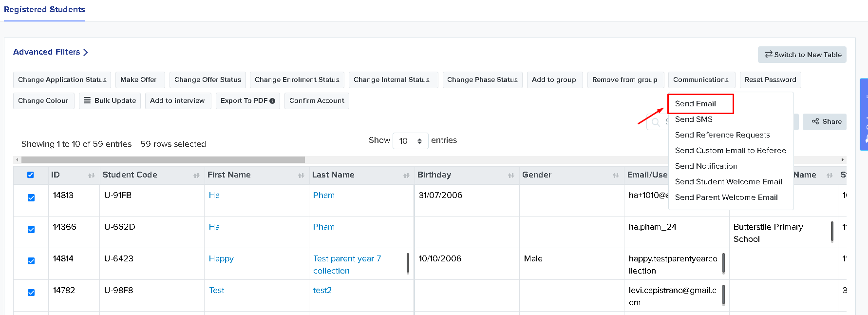
Task: Select Send SMS menu option
Action: [x=694, y=119]
